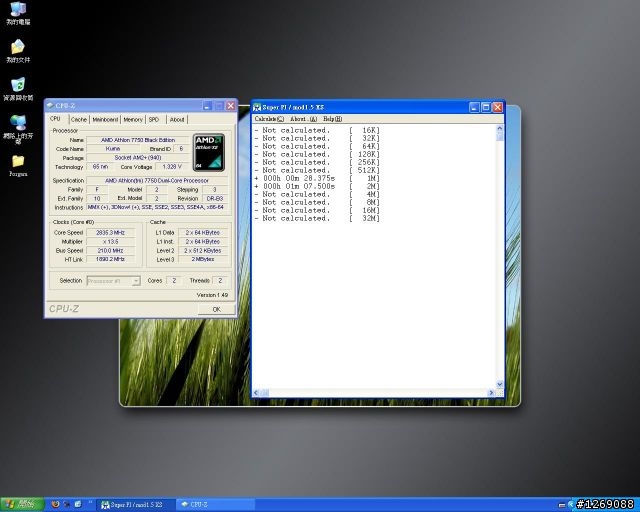Expand the quick launch overflow chevron
This screenshot has width=640, height=512.
[x=90, y=503]
